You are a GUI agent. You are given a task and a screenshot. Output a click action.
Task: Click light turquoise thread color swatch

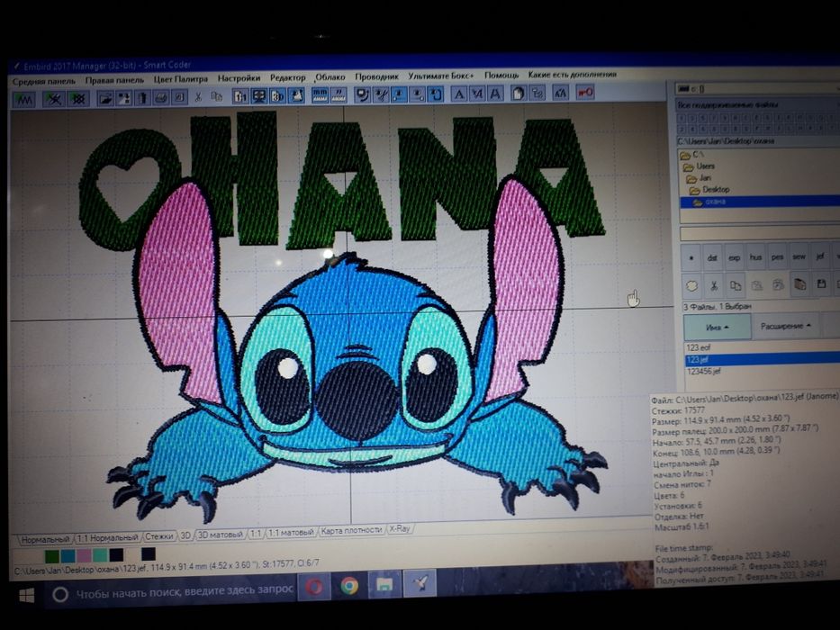point(100,554)
